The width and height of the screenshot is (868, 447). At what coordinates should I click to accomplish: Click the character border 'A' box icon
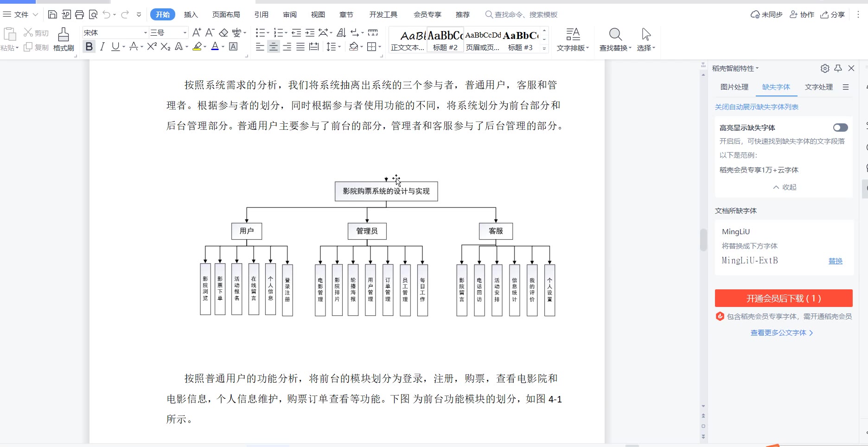pos(233,46)
